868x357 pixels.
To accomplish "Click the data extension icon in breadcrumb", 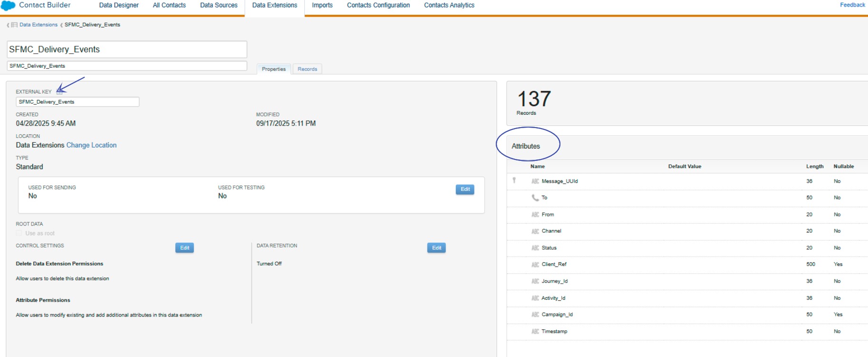I will 14,25.
